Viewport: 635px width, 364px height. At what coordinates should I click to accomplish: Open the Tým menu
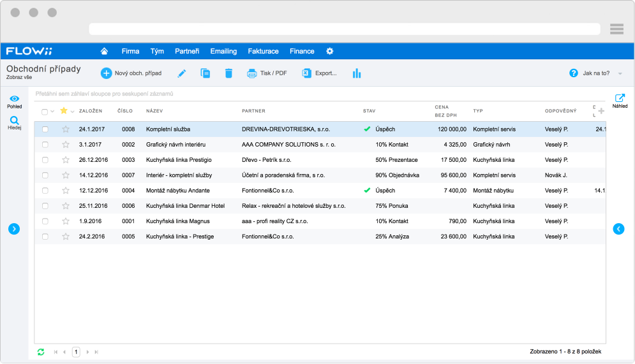157,51
